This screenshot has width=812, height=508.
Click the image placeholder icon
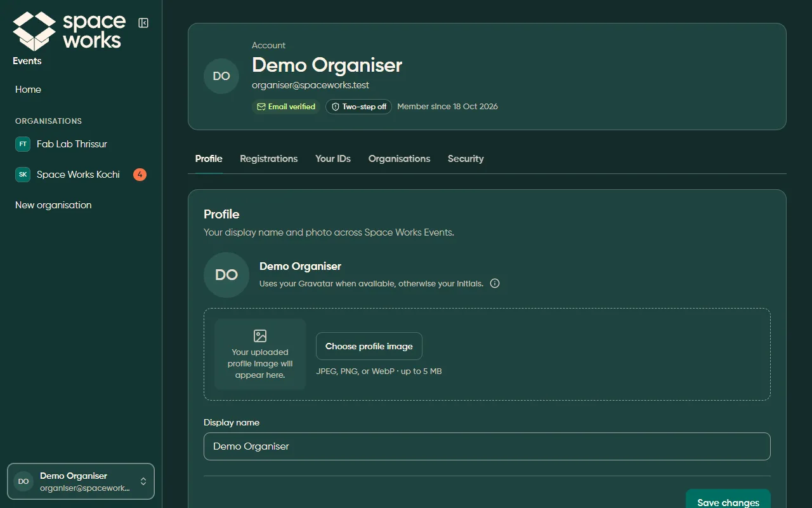click(x=260, y=336)
